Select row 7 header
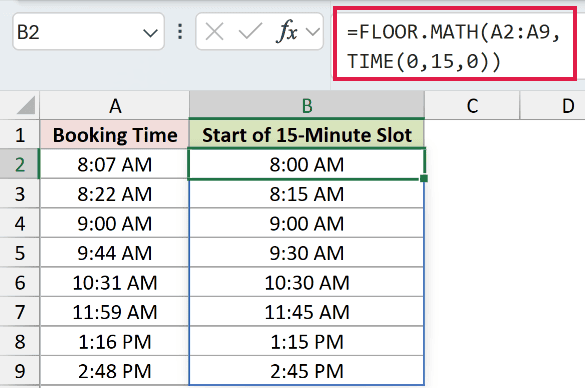Screen dimensions: 585x388 point(20,312)
